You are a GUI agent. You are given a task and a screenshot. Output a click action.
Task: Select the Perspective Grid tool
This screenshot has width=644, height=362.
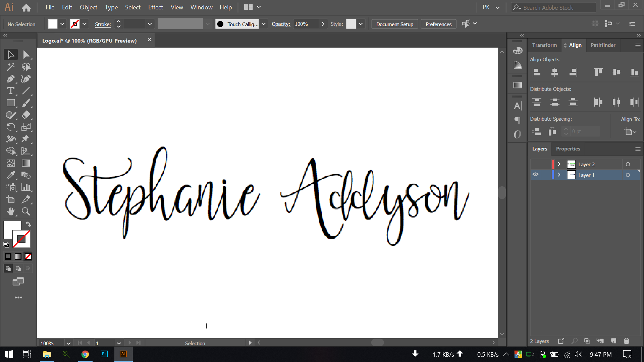point(26,151)
